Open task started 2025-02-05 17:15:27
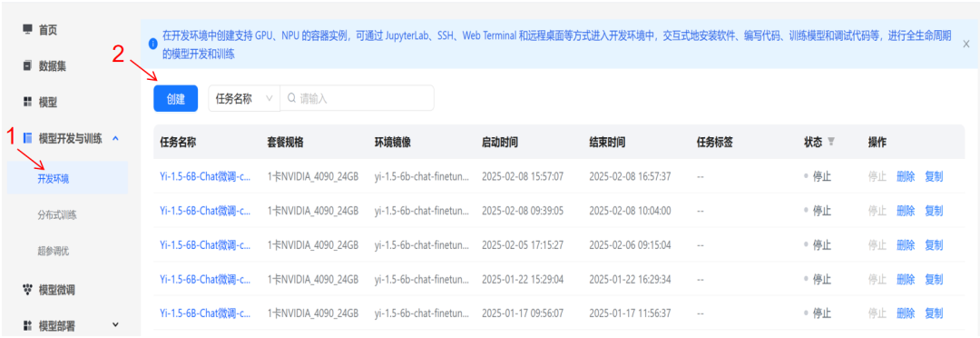Viewport: 980px width, 338px height. (x=205, y=244)
